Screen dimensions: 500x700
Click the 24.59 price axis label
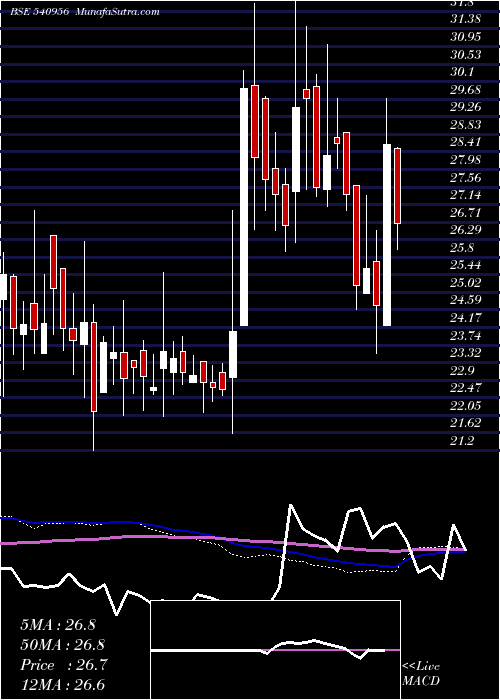466,300
